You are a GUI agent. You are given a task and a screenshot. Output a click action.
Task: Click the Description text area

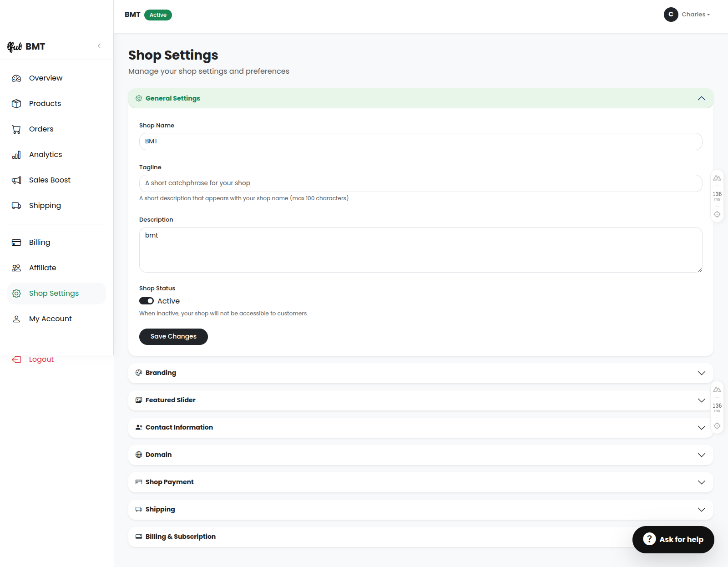pyautogui.click(x=421, y=250)
